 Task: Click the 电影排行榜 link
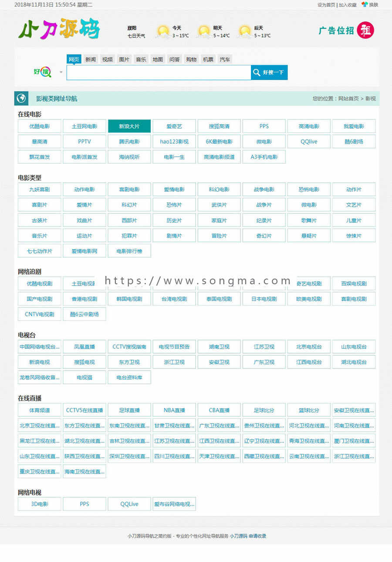coord(129,251)
